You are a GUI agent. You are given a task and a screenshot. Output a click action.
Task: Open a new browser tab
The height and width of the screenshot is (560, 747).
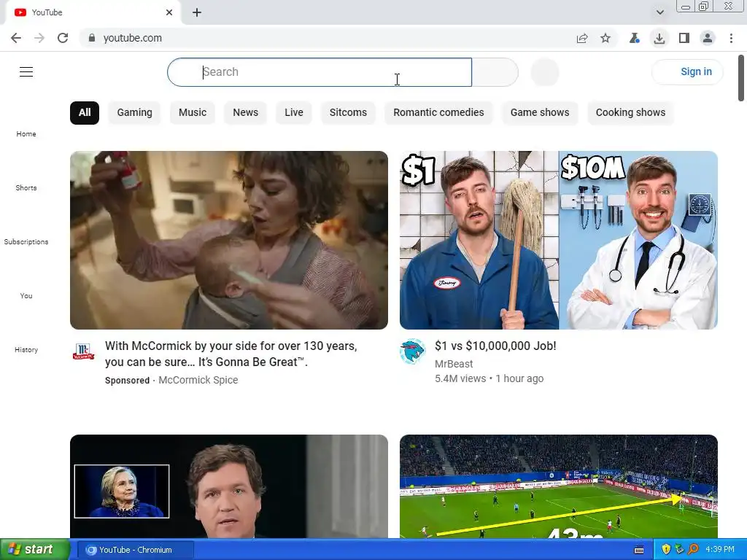(197, 12)
